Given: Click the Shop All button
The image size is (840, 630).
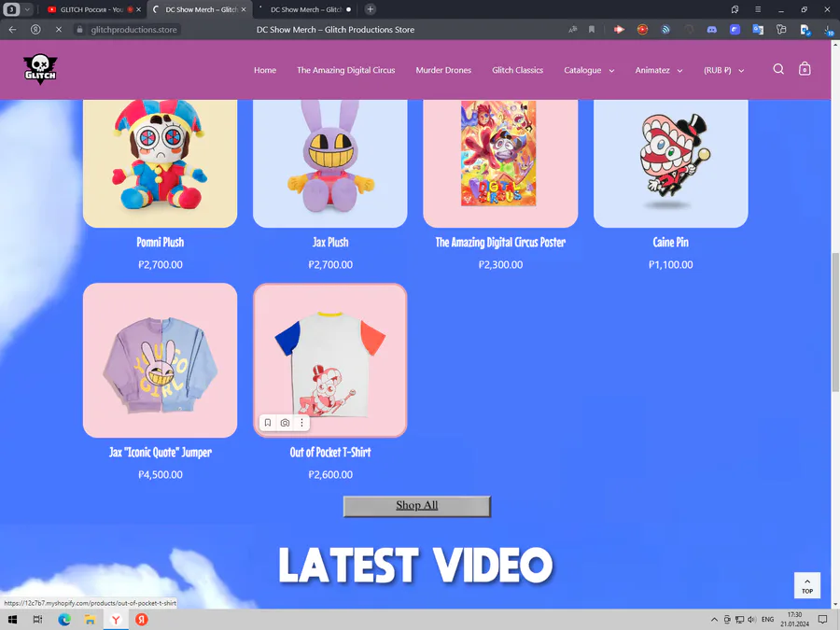Looking at the screenshot, I should (x=417, y=506).
